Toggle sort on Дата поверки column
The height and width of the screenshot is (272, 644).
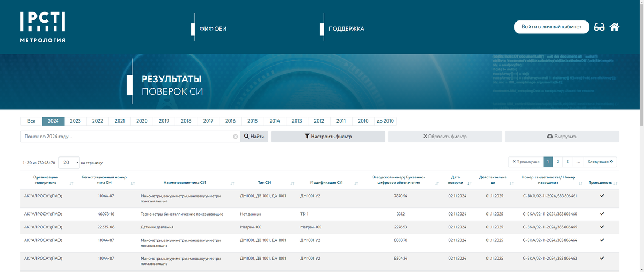pyautogui.click(x=470, y=183)
